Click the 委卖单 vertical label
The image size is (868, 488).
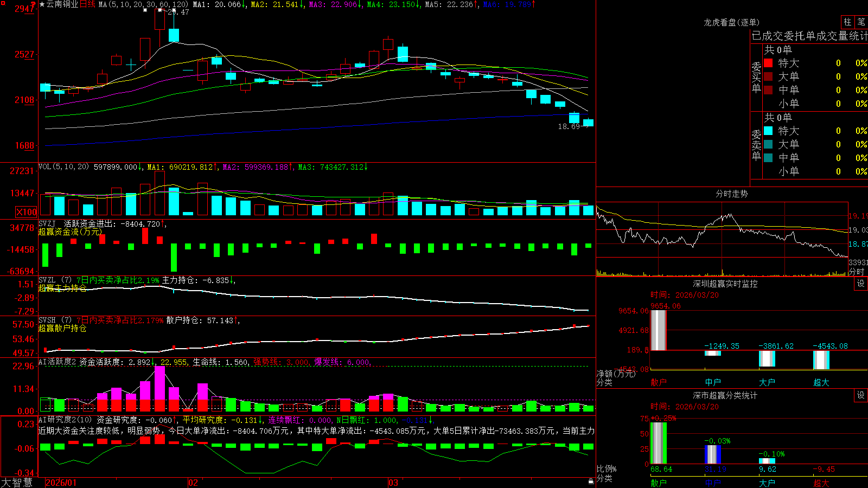756,145
